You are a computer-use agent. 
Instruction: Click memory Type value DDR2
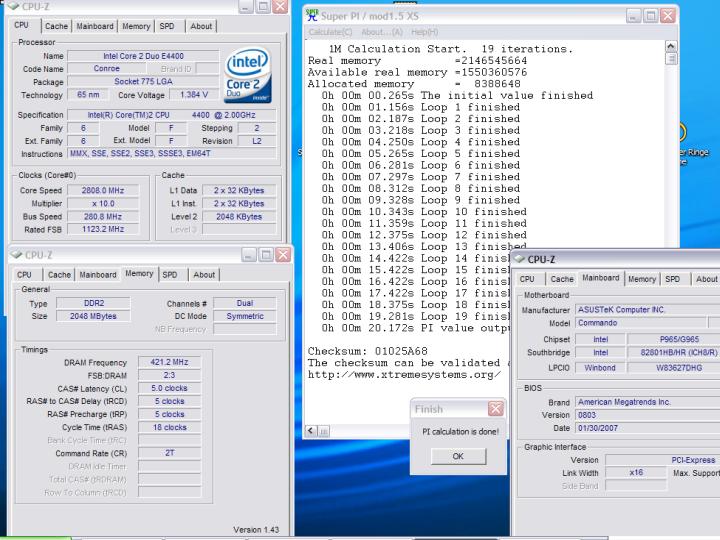tap(94, 303)
